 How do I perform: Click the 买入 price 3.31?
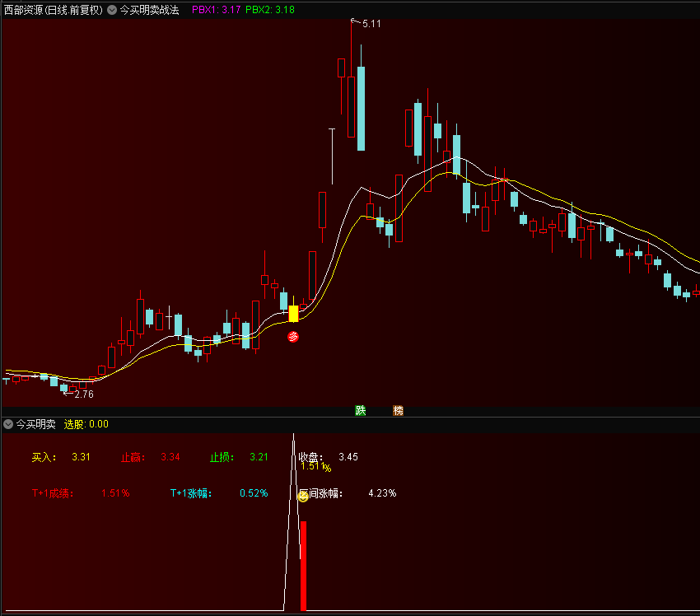tap(81, 457)
